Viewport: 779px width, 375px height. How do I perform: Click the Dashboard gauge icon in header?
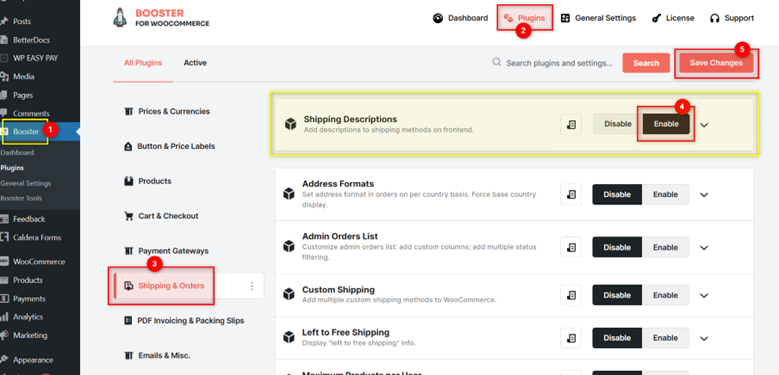pos(438,18)
